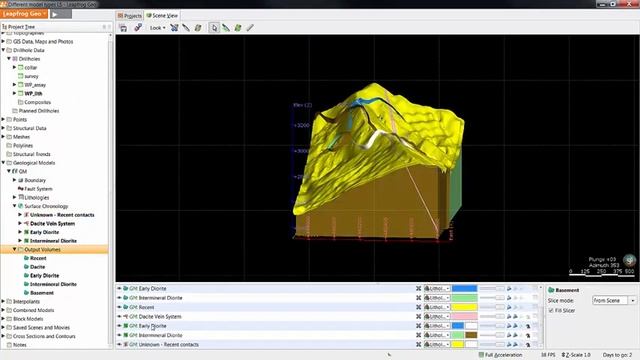
Task: Click the GM geological model icon in tree
Action: point(15,171)
